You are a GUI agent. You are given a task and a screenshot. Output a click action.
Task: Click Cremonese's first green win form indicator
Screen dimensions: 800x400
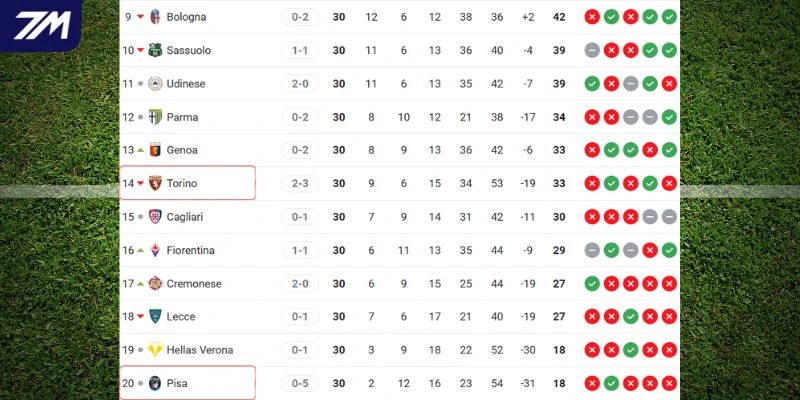pos(592,284)
